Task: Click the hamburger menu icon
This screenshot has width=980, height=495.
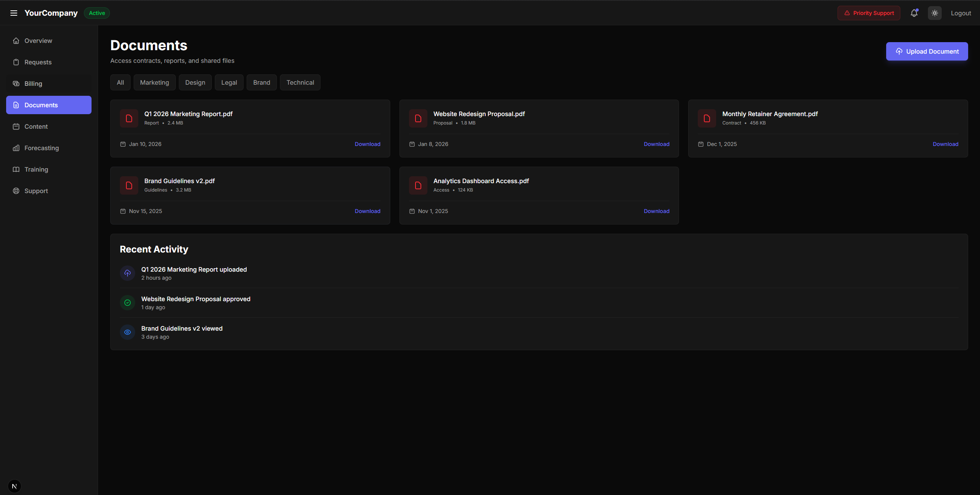Action: pos(14,13)
